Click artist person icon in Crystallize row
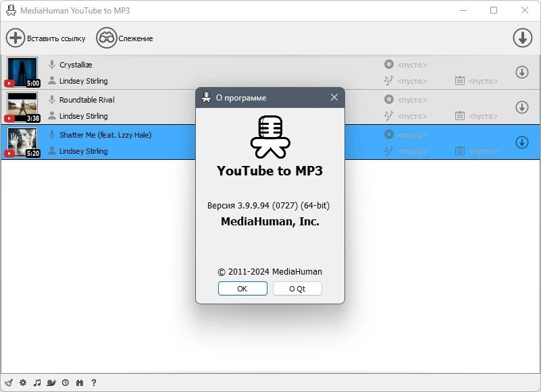 (x=52, y=81)
